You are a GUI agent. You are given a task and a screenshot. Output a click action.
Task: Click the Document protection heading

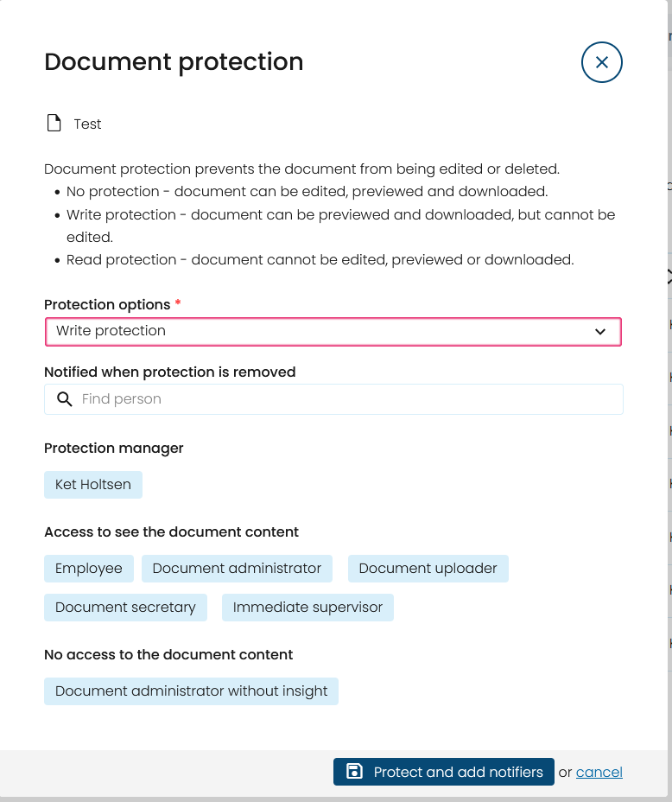[x=174, y=62]
